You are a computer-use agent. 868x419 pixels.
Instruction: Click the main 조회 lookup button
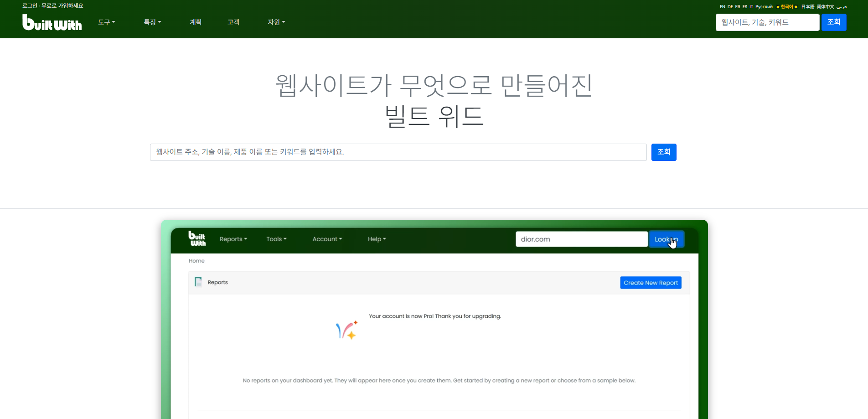pyautogui.click(x=664, y=152)
